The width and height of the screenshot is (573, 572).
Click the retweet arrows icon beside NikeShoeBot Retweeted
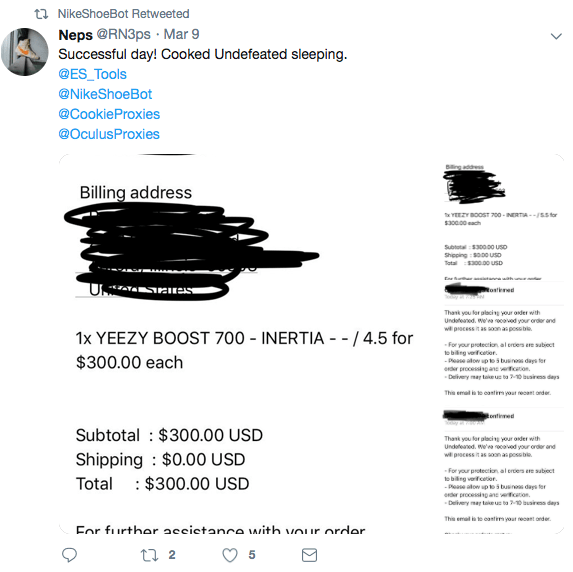click(x=41, y=14)
